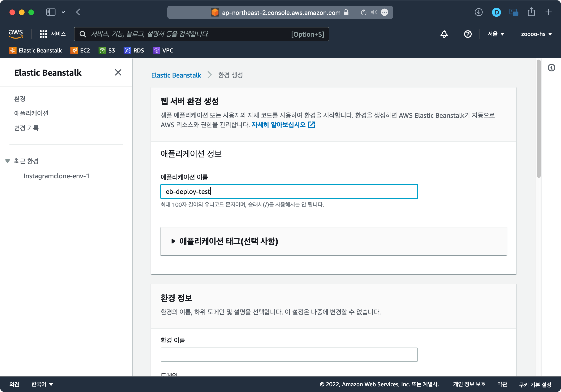Open the help question mark icon
Viewport: 561px width, 392px height.
pyautogui.click(x=468, y=34)
